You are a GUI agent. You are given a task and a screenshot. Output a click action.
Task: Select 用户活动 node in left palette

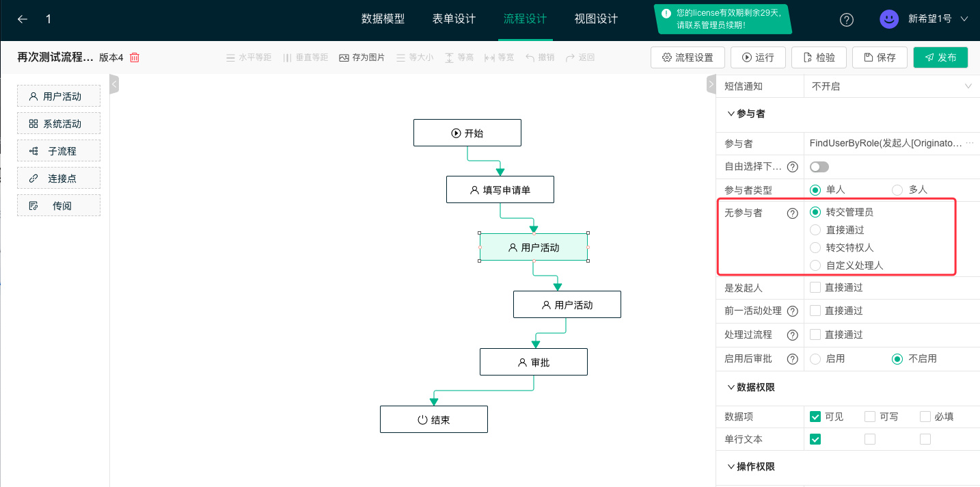59,96
